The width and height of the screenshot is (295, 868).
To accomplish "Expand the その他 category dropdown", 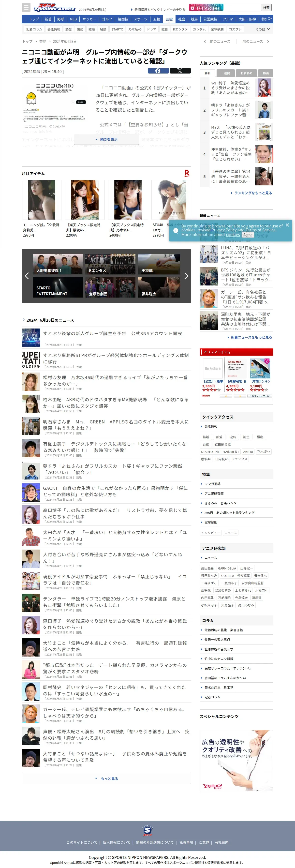I will (x=263, y=29).
